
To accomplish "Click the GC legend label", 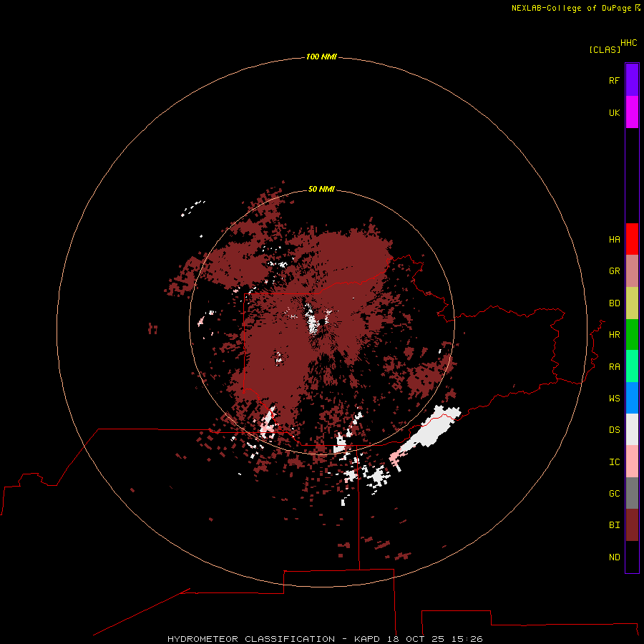I will 614,494.
